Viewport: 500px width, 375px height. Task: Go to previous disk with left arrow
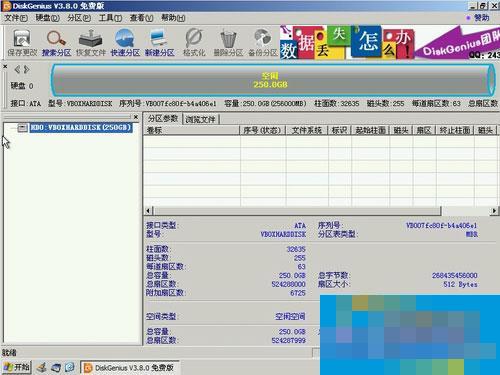tap(17, 69)
